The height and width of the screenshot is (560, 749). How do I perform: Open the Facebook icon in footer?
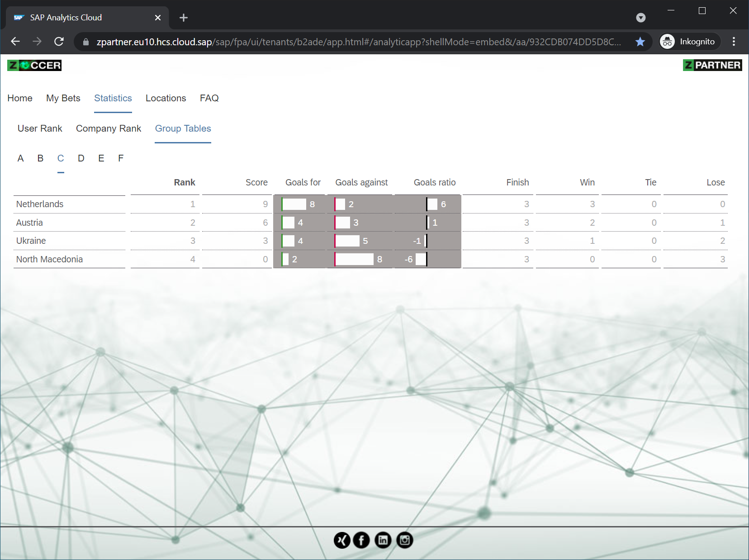361,540
